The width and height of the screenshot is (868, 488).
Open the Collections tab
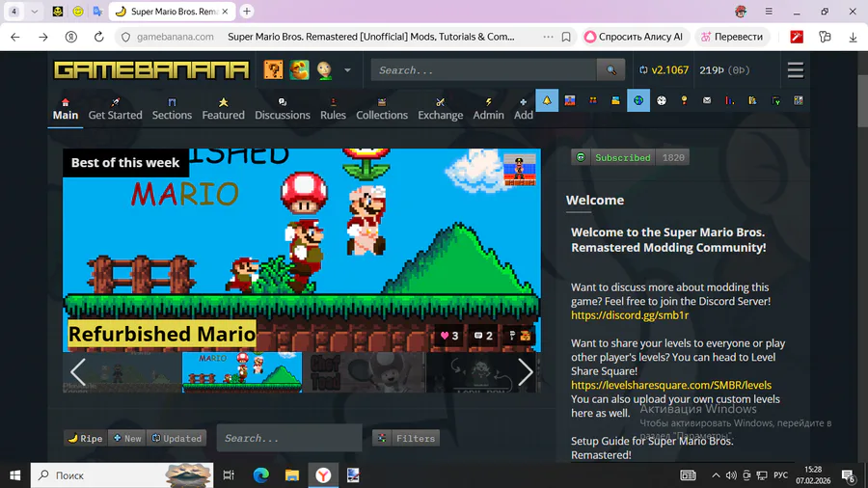pyautogui.click(x=381, y=109)
